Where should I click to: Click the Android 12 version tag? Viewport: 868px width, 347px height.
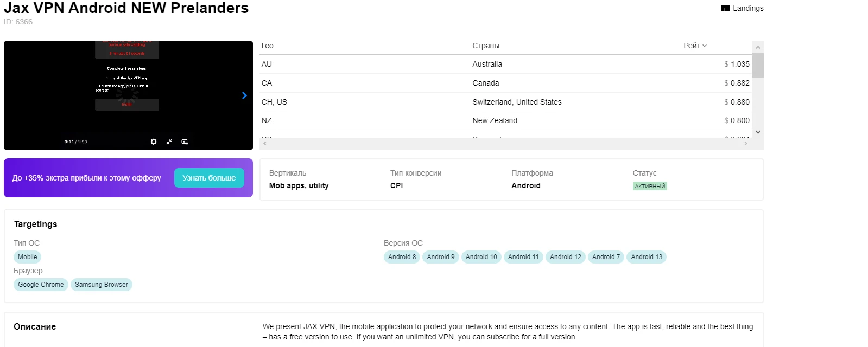point(566,257)
